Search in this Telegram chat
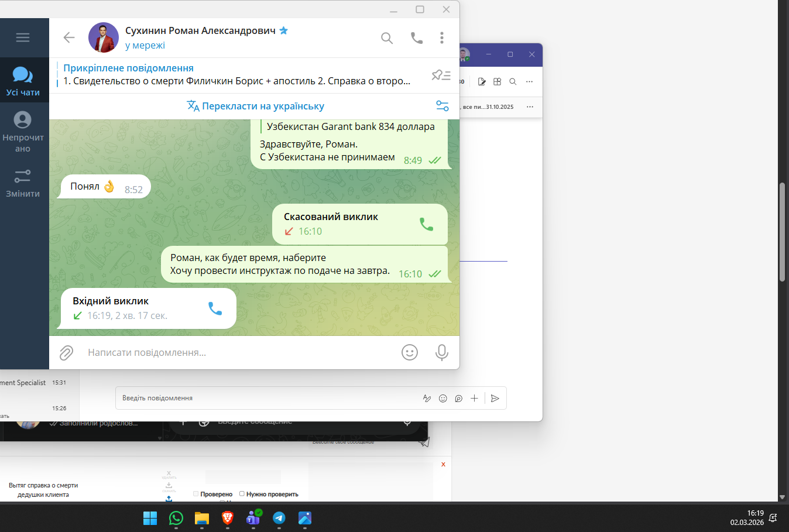Image resolution: width=789 pixels, height=532 pixels. click(x=387, y=38)
